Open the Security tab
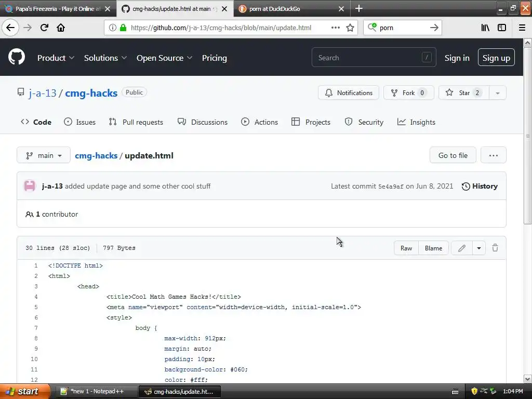This screenshot has height=399, width=532. point(364,122)
